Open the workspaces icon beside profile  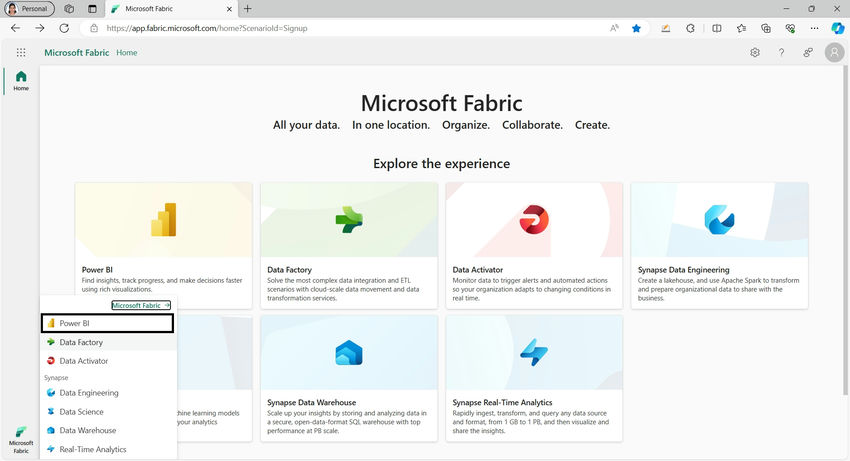(69, 9)
